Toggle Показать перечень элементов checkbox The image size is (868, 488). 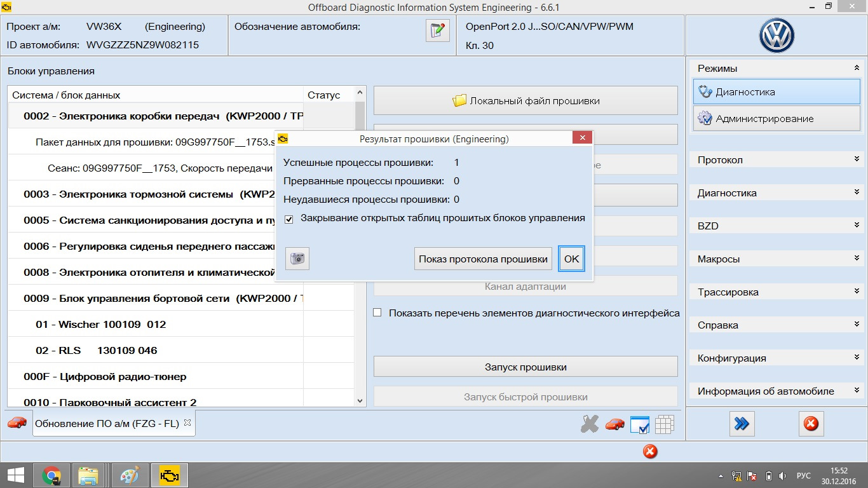377,313
